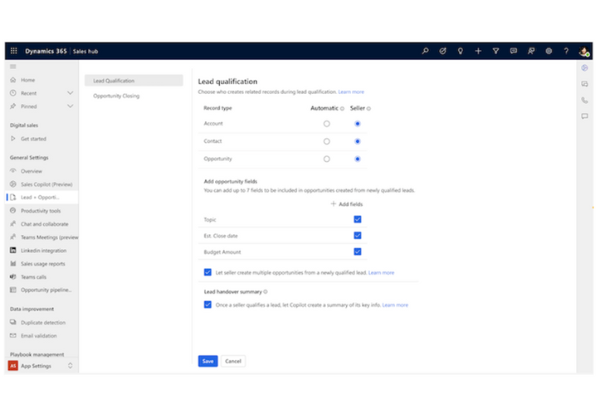600x420 pixels.
Task: Open the settings gear icon
Action: click(x=549, y=51)
